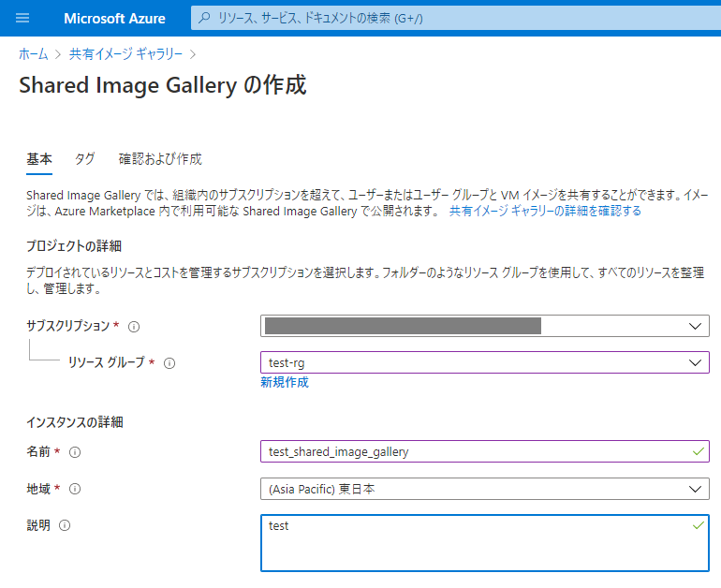This screenshot has width=721, height=588.
Task: Show info tooltip for 名前
Action: [75, 452]
